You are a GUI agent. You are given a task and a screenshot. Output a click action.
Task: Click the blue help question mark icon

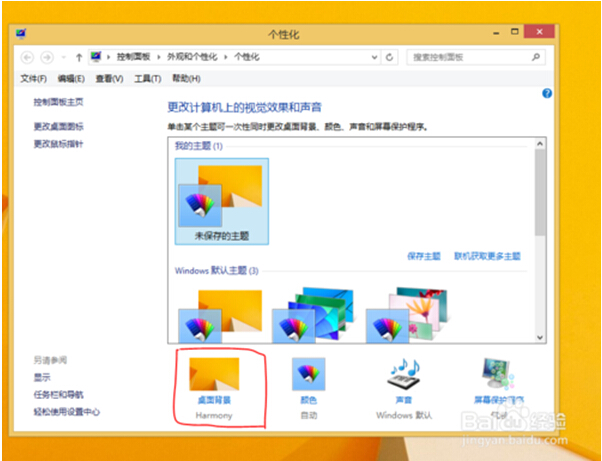point(547,92)
